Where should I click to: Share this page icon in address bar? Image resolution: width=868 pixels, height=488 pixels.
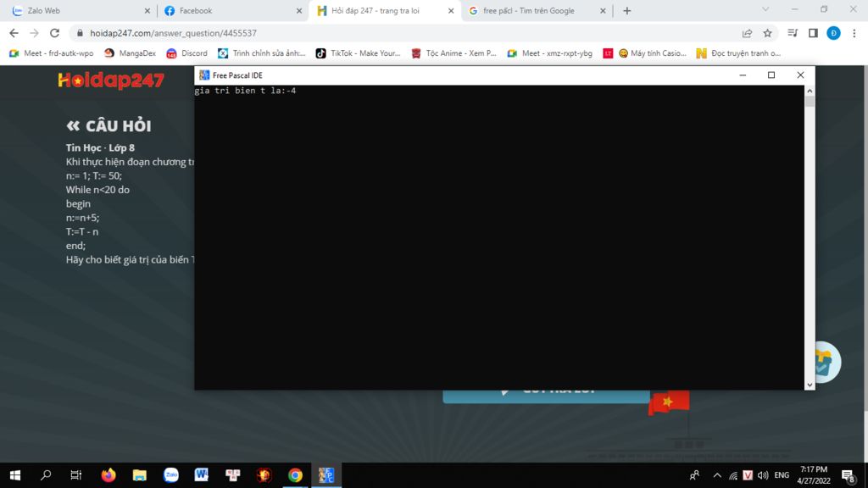pyautogui.click(x=747, y=33)
